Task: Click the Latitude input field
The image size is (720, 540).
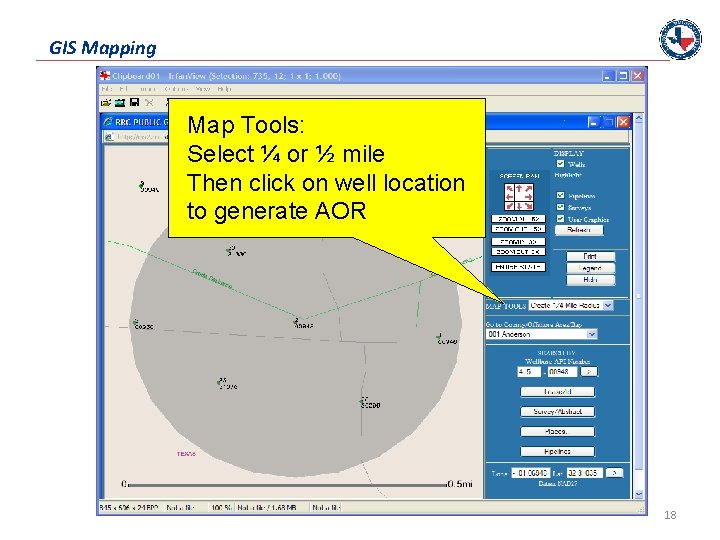Action: [584, 472]
